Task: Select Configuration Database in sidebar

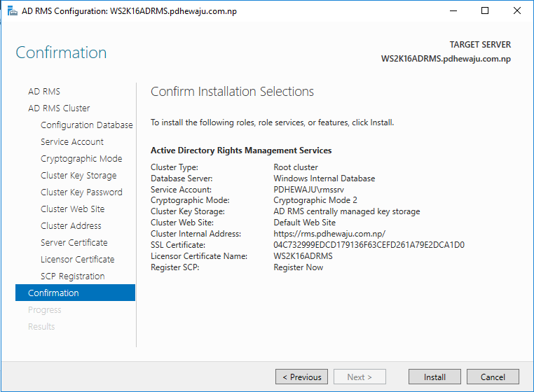Action: point(86,125)
